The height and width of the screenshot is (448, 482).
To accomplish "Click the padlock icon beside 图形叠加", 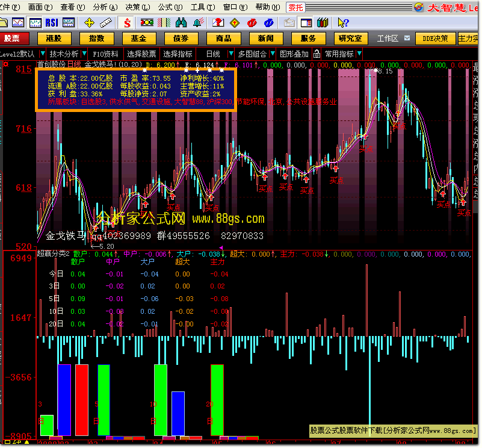I will [x=317, y=54].
